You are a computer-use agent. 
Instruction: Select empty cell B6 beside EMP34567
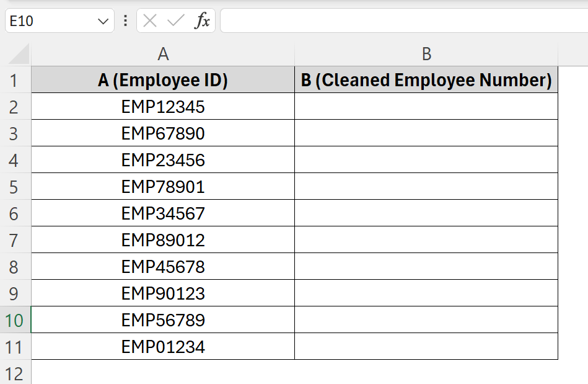pos(426,213)
